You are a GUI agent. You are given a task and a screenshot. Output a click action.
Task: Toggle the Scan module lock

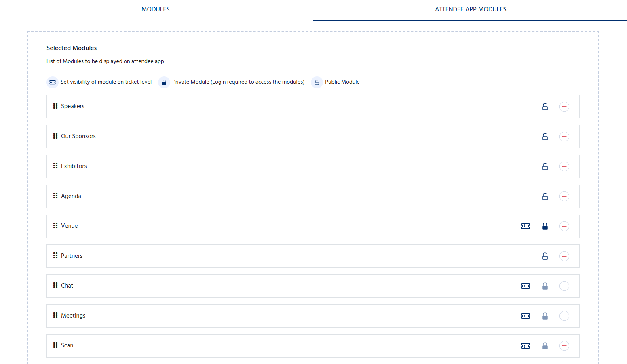[545, 346]
